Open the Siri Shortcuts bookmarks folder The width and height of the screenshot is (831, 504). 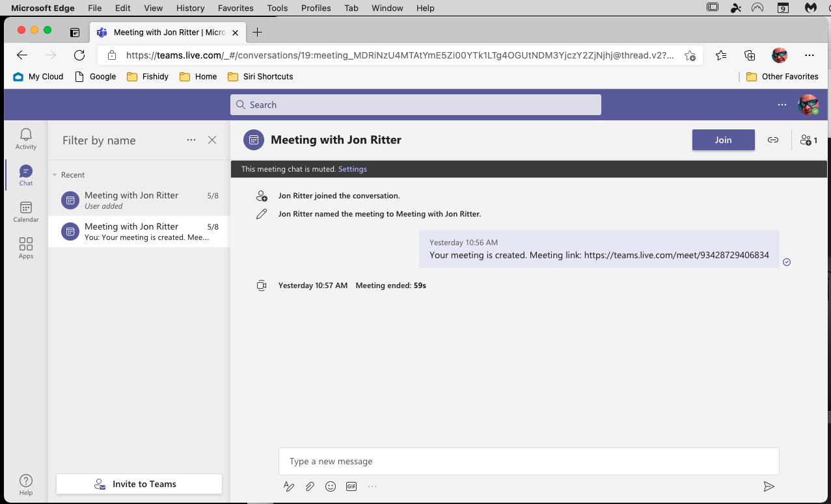click(261, 76)
